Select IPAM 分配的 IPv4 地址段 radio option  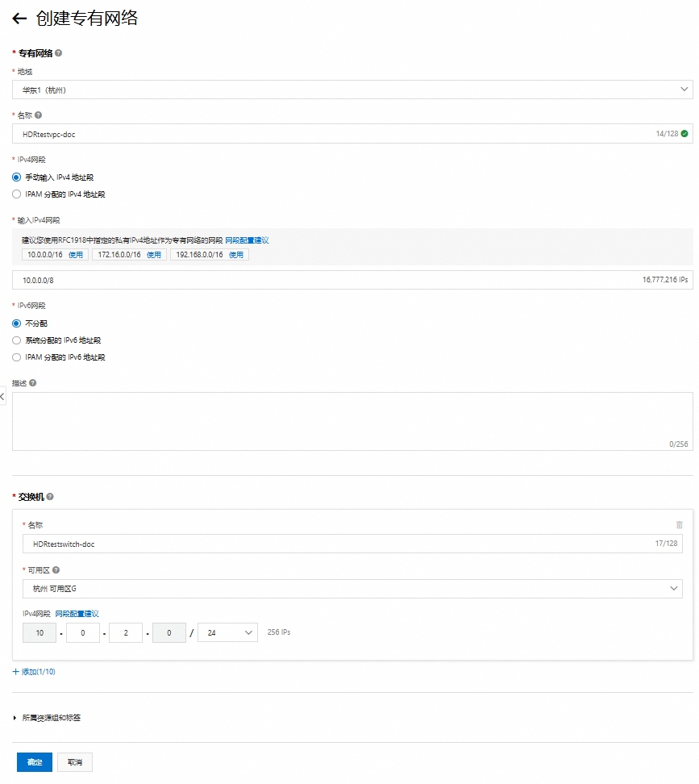coord(16,194)
